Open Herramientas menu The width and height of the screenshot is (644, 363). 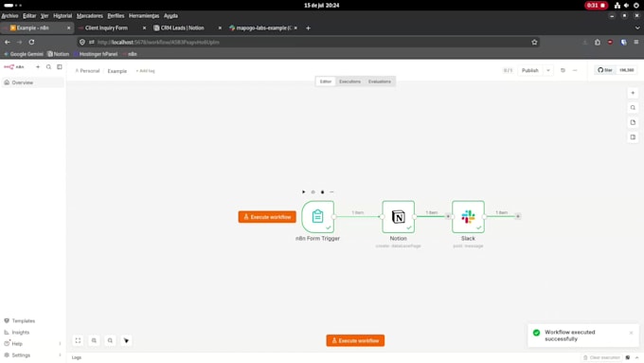pyautogui.click(x=144, y=15)
